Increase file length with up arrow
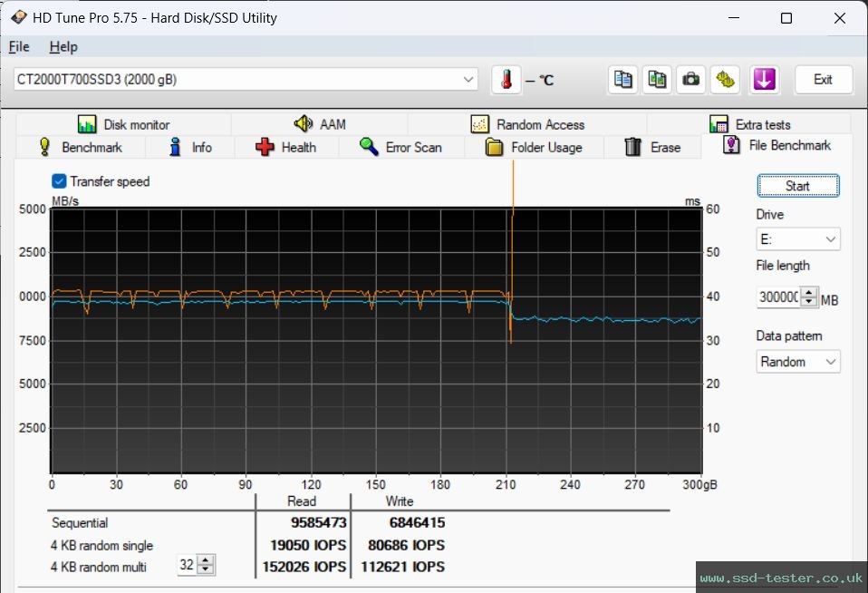 pyautogui.click(x=809, y=292)
